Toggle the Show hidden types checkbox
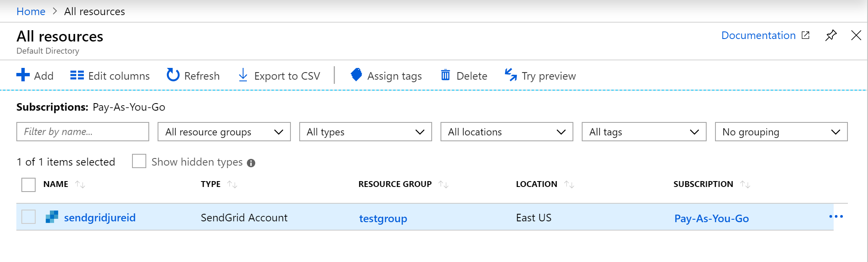 (x=139, y=161)
